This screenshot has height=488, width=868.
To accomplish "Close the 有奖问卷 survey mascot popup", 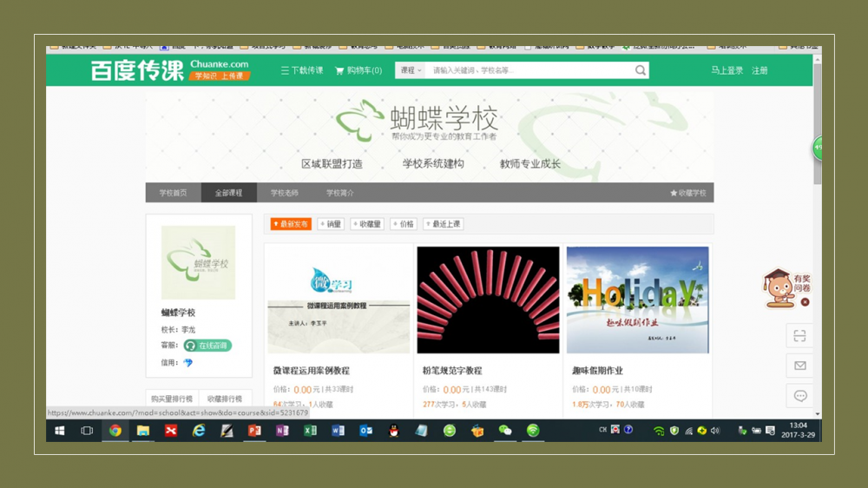I will coord(805,302).
